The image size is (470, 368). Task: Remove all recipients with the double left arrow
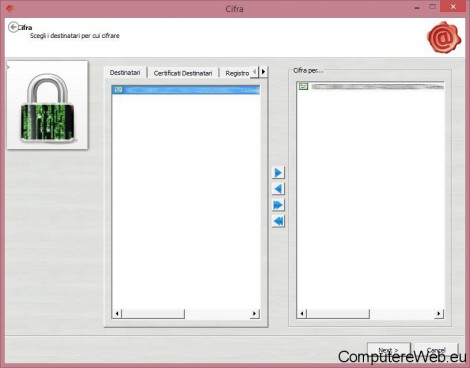pos(278,221)
